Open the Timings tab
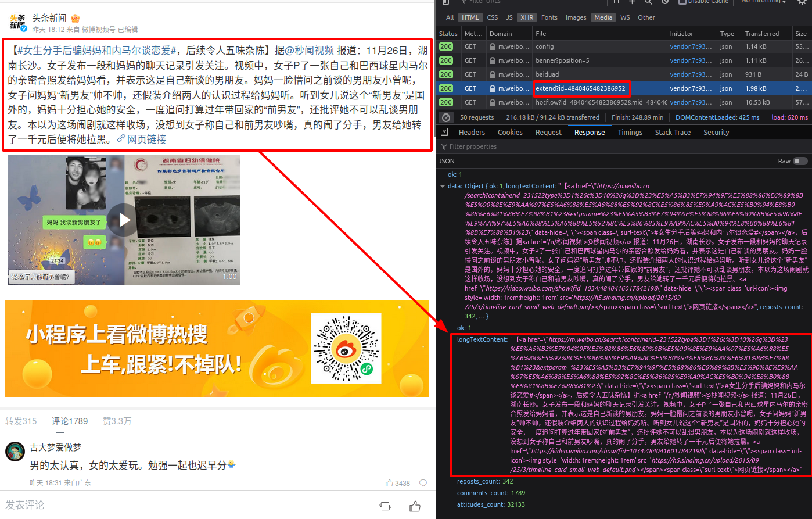 point(630,133)
